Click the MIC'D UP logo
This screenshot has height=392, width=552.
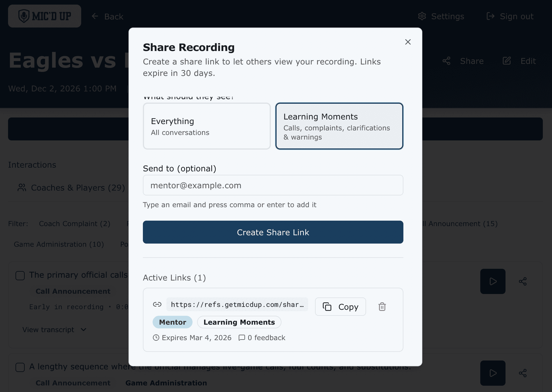point(44,16)
